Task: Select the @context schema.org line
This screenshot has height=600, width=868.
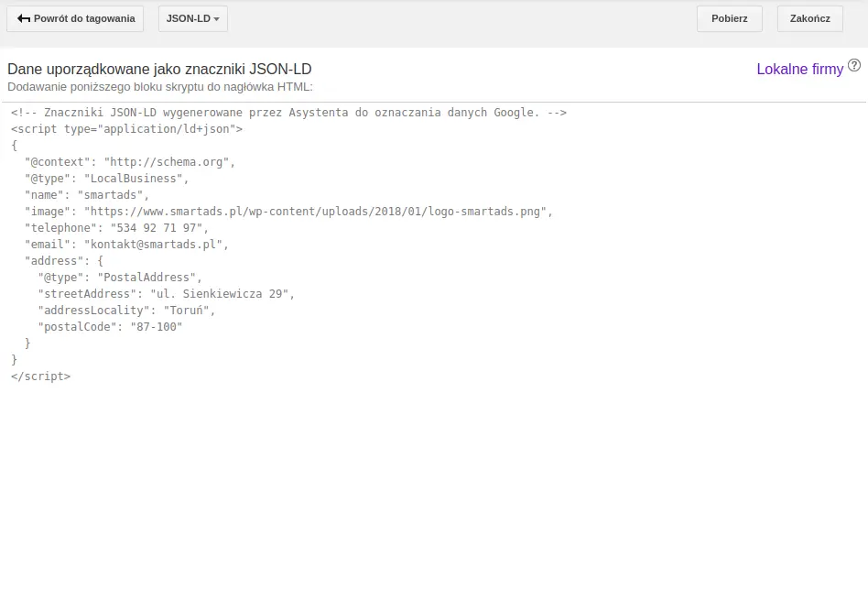Action: point(129,162)
